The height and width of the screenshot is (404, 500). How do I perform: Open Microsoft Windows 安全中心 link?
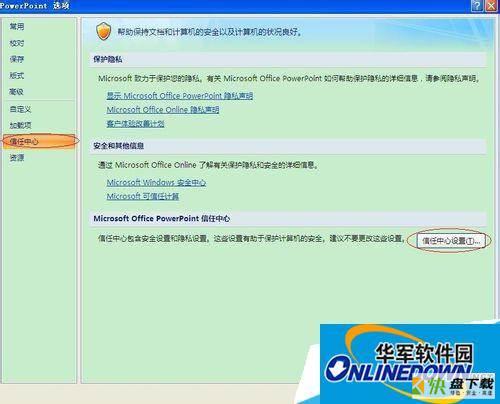tap(156, 182)
